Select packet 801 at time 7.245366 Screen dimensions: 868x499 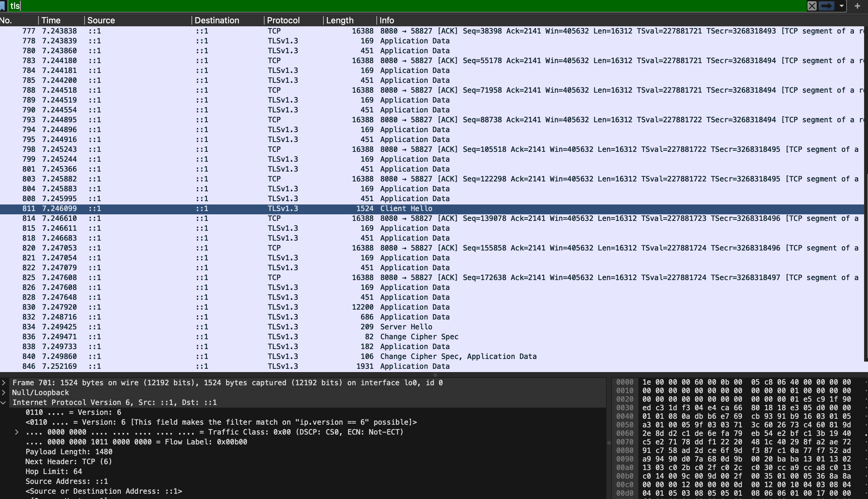(x=432, y=169)
